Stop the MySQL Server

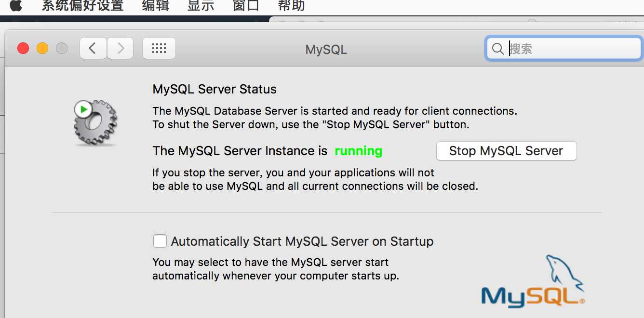[x=506, y=151]
